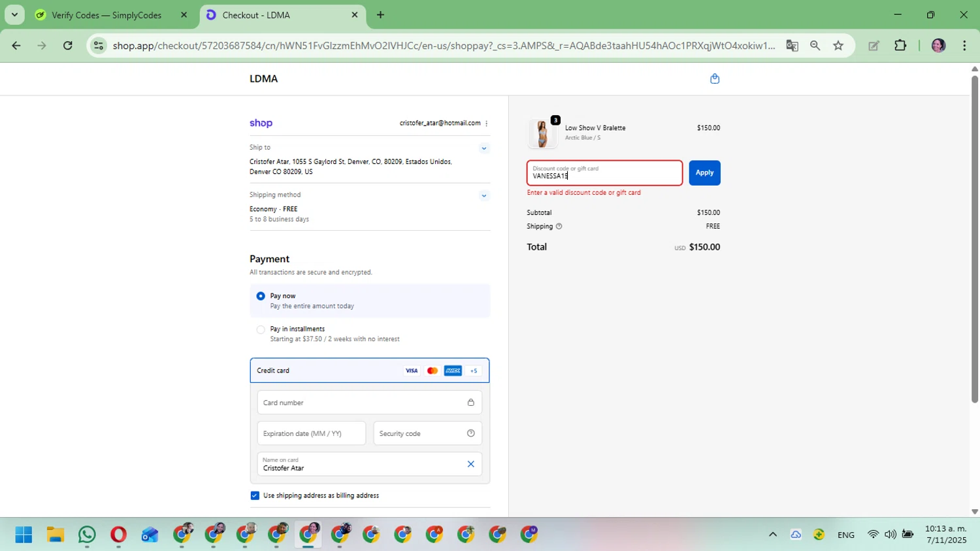The image size is (980, 551).
Task: Click the Visa card icon
Action: point(412,371)
